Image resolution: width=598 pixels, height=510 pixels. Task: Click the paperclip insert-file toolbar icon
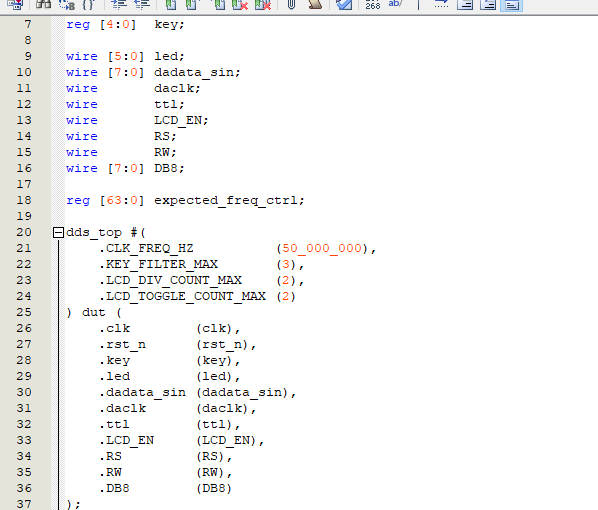coord(291,5)
